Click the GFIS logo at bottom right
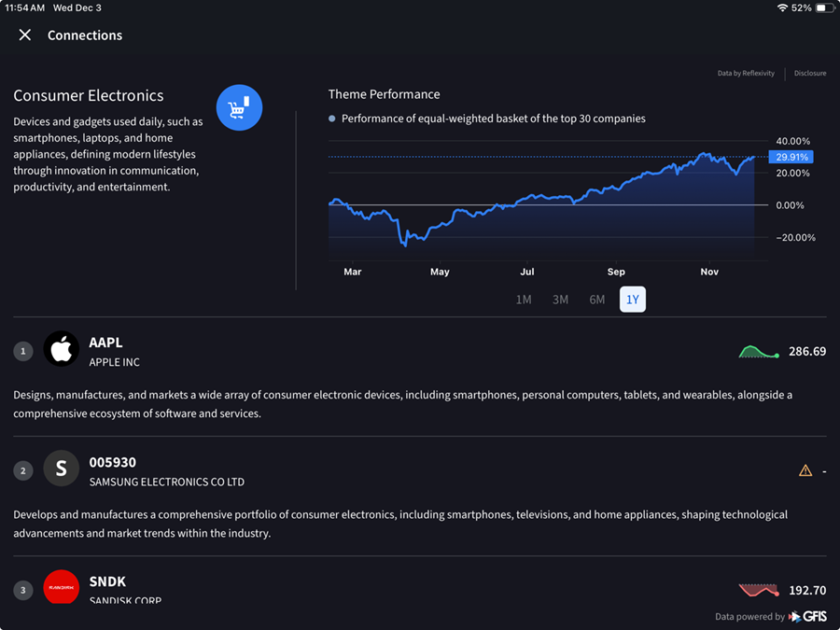 point(808,616)
